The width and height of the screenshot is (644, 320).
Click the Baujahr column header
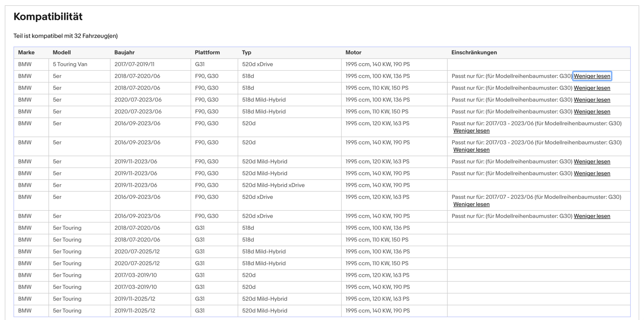(125, 53)
